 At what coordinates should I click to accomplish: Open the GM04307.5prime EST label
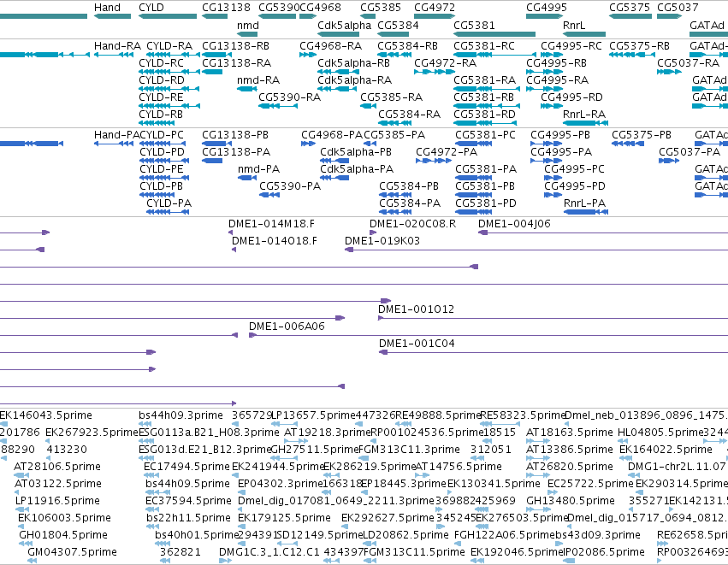72,552
